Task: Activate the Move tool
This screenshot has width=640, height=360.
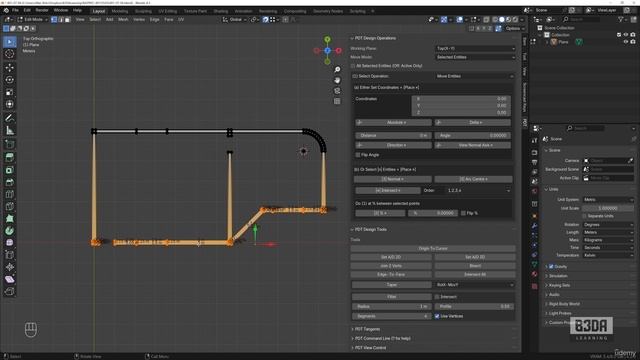Action: 9,67
